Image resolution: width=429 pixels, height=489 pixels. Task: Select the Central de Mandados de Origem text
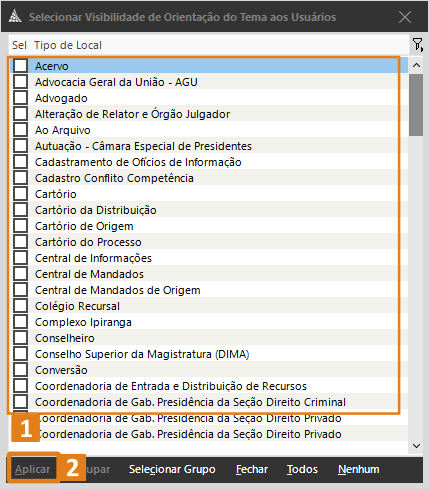(x=118, y=290)
